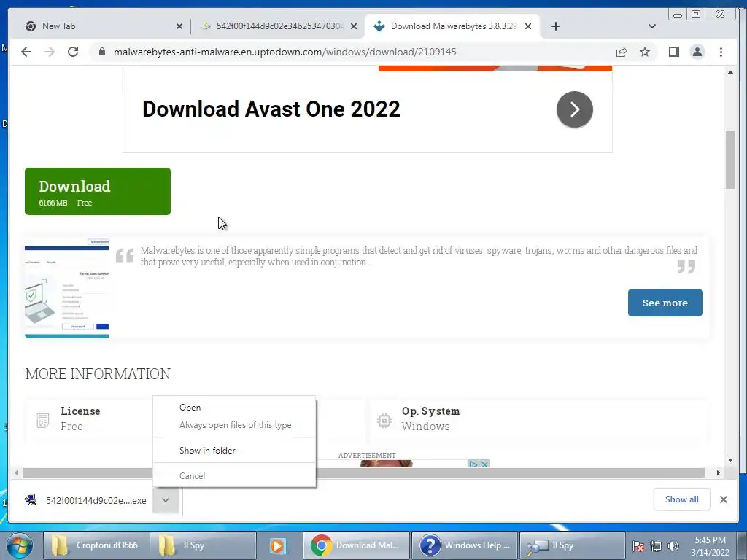Click the Op. System chip icon

(384, 421)
